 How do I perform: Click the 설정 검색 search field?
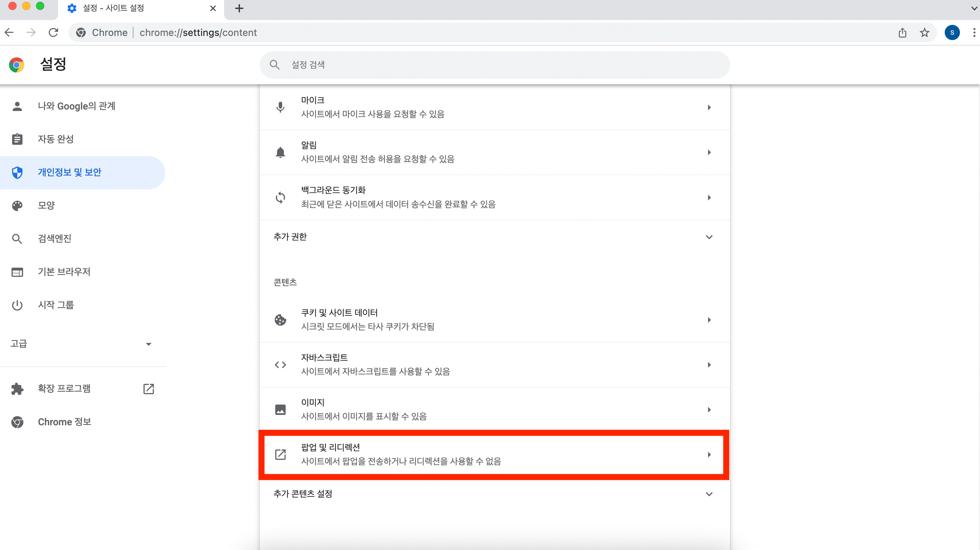coord(494,65)
